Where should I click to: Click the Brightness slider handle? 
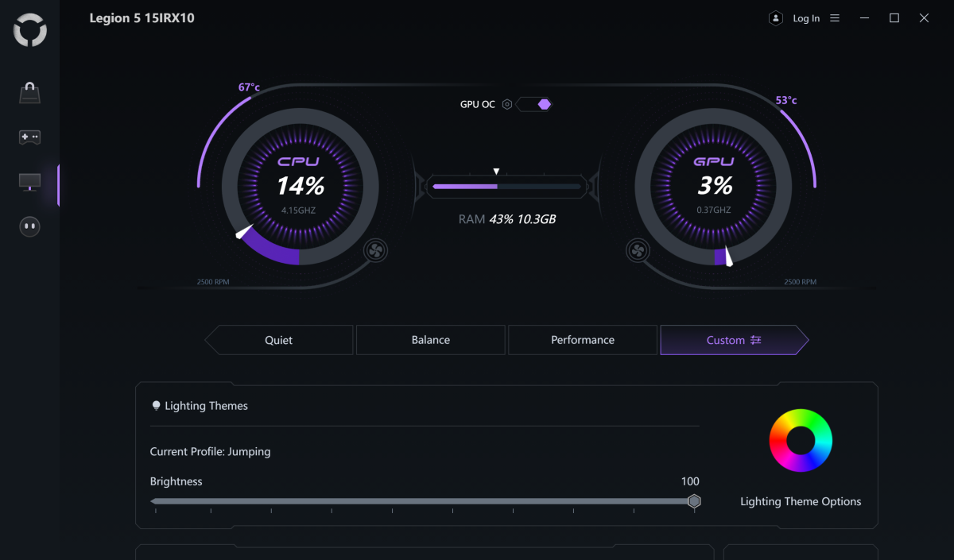coord(694,501)
